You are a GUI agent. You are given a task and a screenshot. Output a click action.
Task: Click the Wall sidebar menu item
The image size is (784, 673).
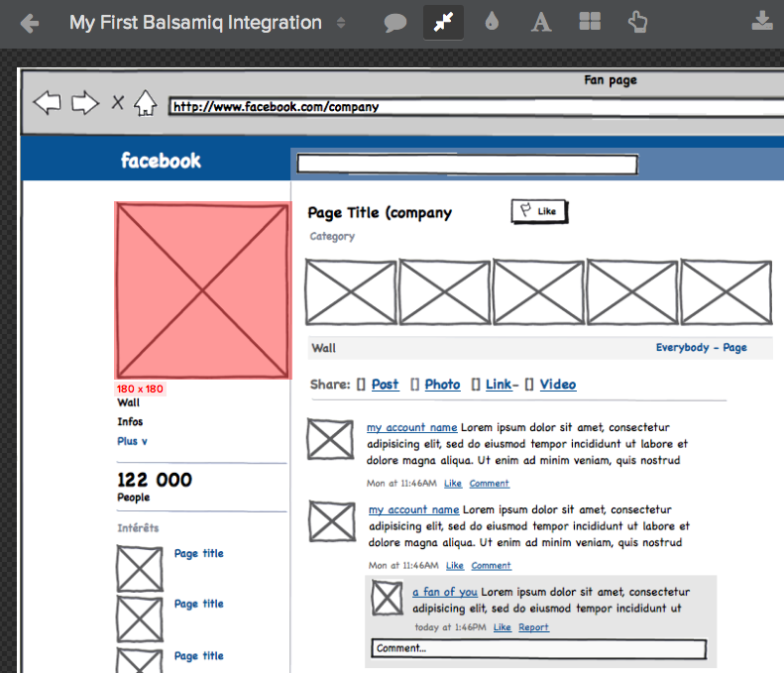pos(129,402)
